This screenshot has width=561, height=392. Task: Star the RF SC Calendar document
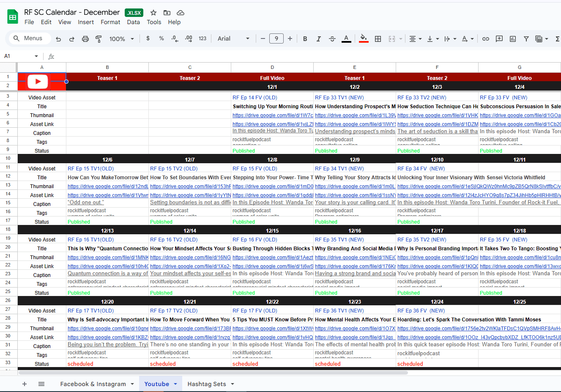(x=153, y=13)
